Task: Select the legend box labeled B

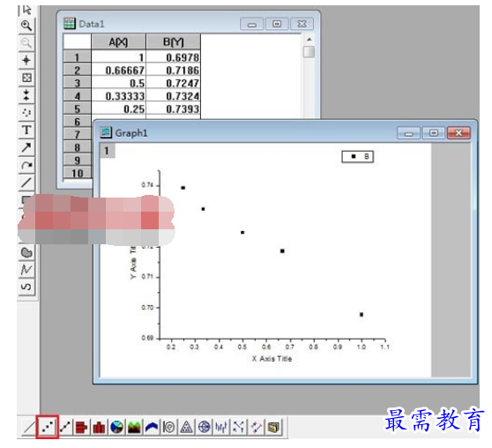Action: click(x=358, y=156)
